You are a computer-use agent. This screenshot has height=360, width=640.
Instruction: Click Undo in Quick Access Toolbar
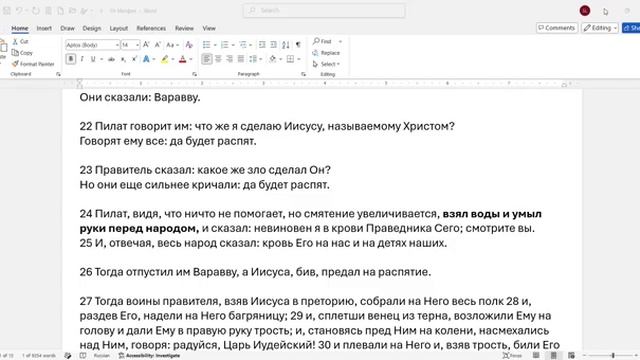19,11
